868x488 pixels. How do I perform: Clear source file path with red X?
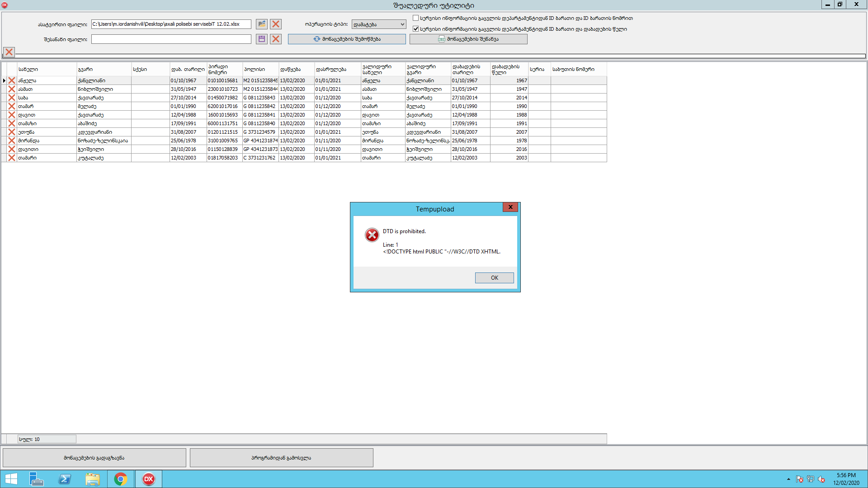(276, 24)
